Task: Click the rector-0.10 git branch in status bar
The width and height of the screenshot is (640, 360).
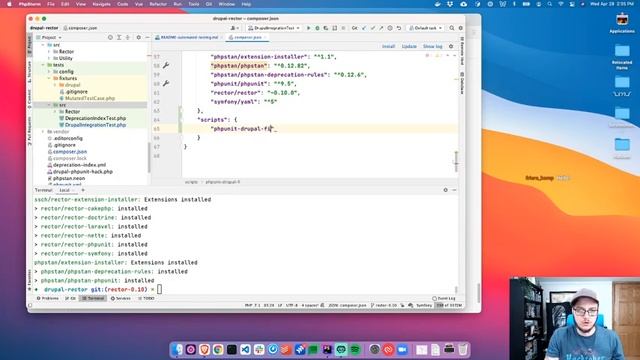Action: tap(384, 305)
